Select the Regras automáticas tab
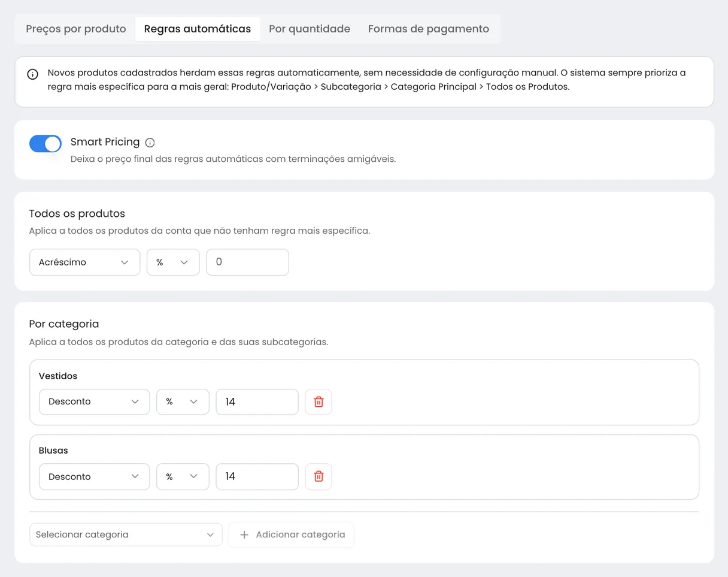Image resolution: width=728 pixels, height=577 pixels. coord(198,29)
